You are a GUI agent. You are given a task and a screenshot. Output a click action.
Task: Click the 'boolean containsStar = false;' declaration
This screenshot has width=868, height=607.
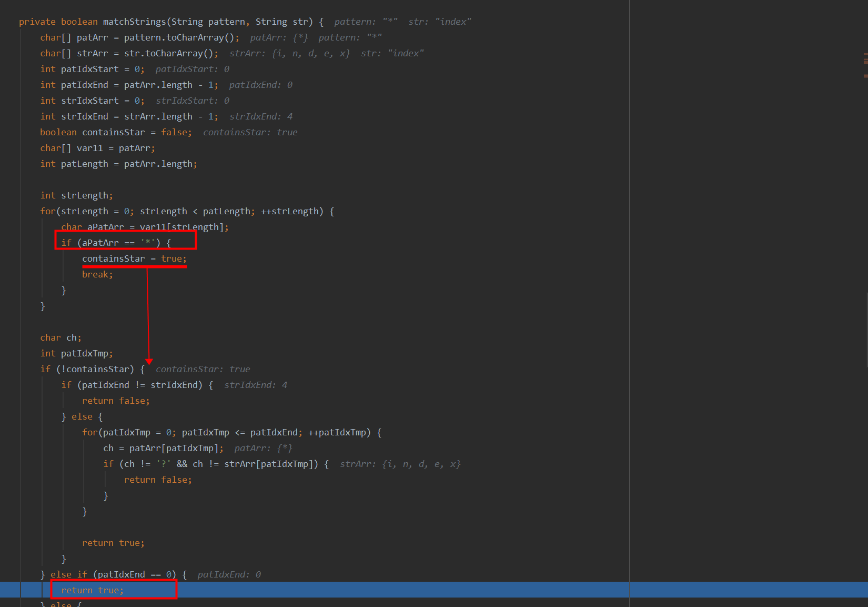pyautogui.click(x=116, y=132)
